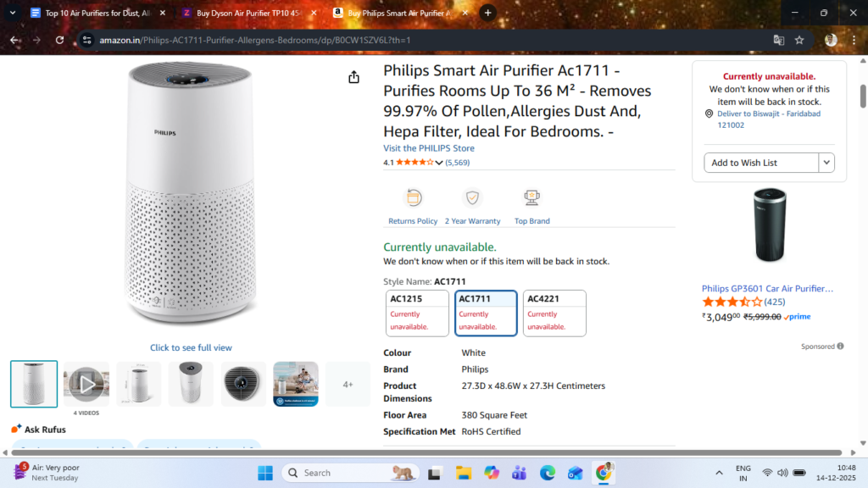
Task: Choose the AC1711 style option
Action: click(486, 313)
